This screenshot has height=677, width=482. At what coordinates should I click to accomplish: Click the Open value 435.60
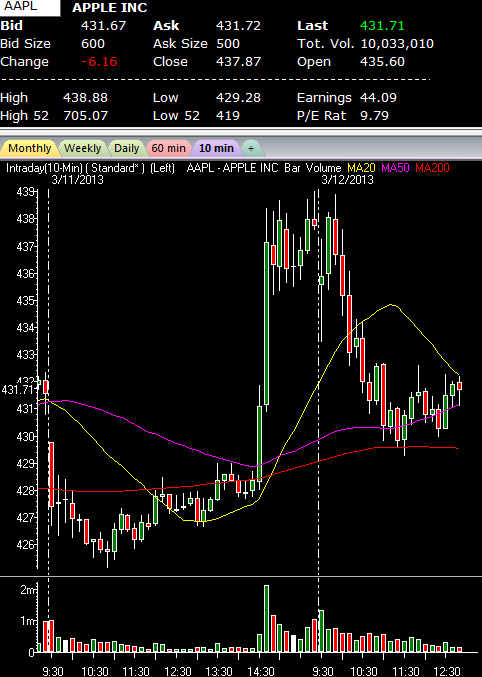[x=382, y=62]
